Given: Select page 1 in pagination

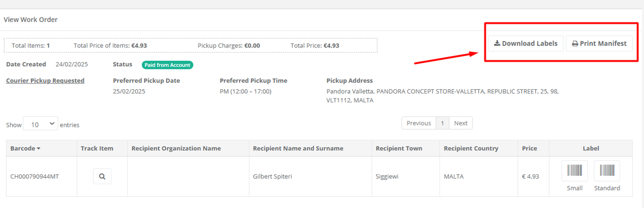Looking at the screenshot, I should tap(442, 123).
